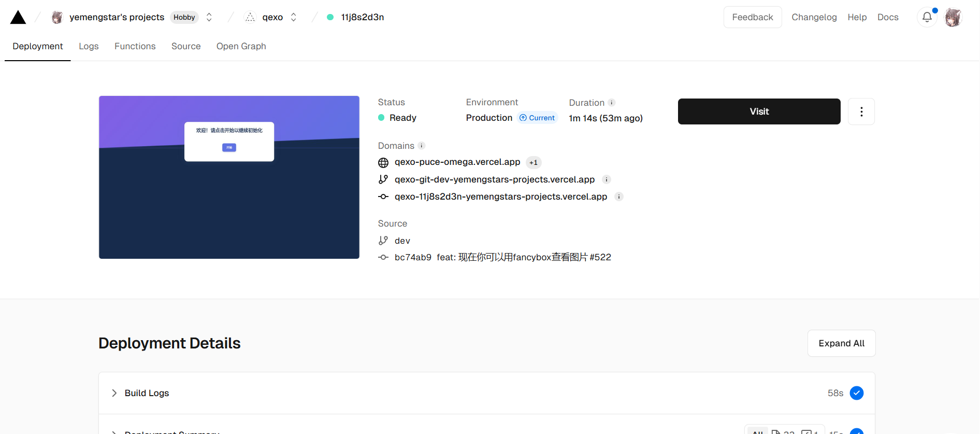Show additional domains via +1 badge
The width and height of the screenshot is (980, 434).
tap(533, 162)
